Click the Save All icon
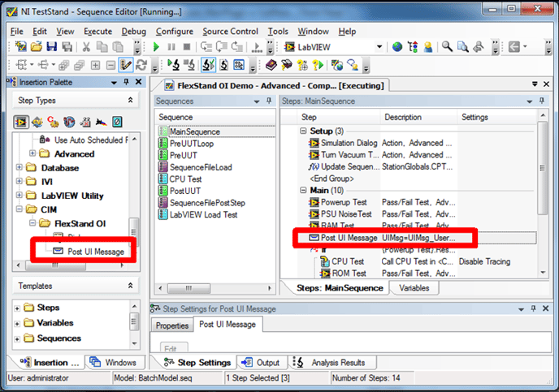The width and height of the screenshot is (559, 392). point(67,46)
